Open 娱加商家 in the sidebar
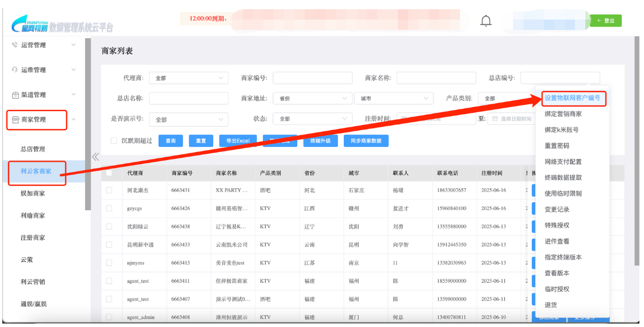The image size is (644, 327). 33,193
